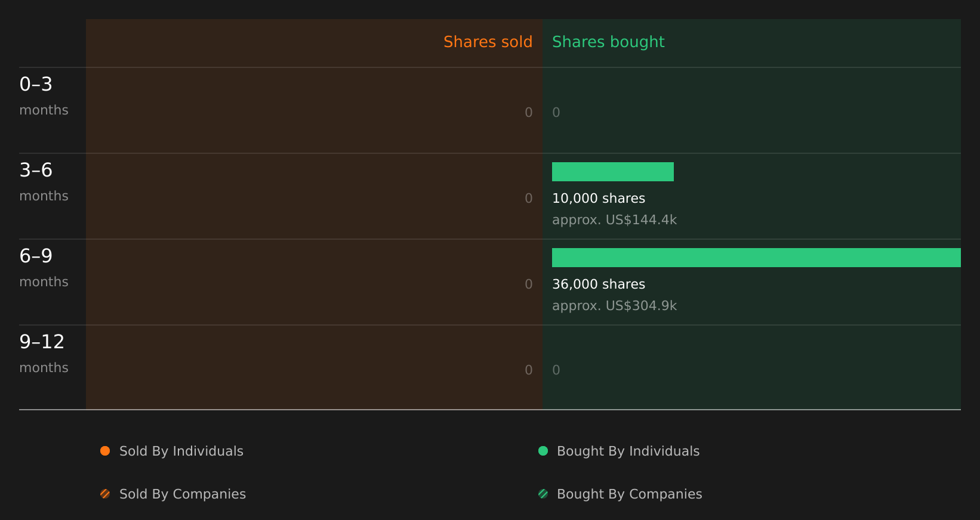Click the 6–9 months row label
Screen dimensions: 980x520
(44, 268)
